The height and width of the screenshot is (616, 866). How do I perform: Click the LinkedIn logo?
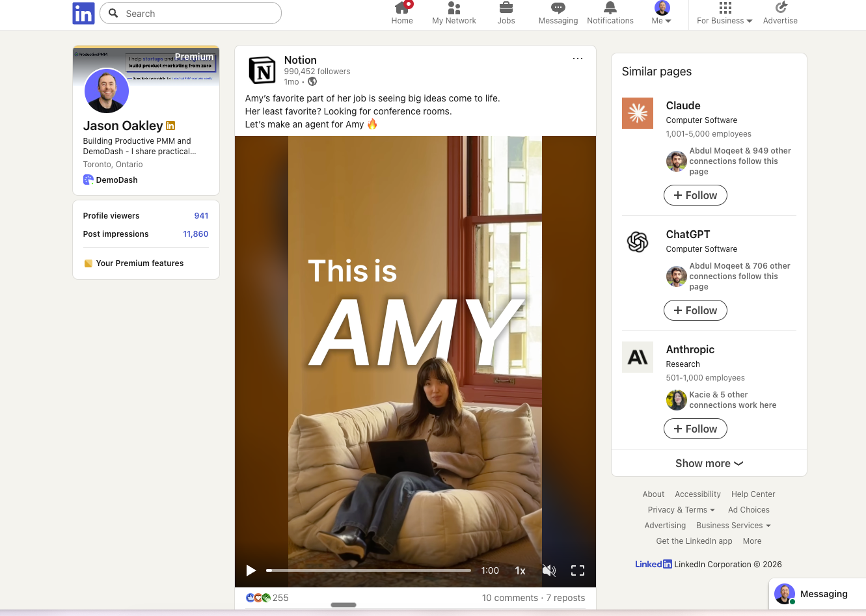[83, 13]
